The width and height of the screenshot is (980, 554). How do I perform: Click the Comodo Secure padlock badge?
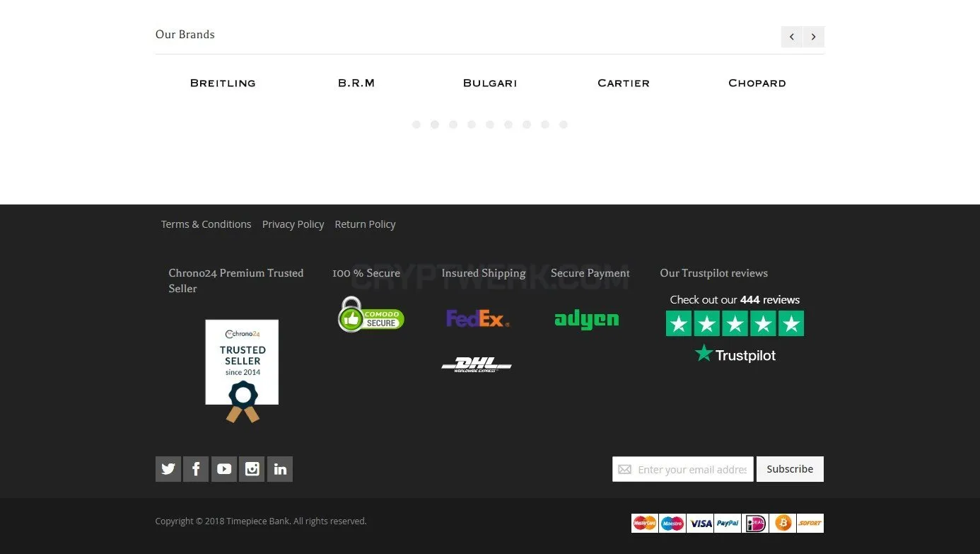pyautogui.click(x=371, y=314)
